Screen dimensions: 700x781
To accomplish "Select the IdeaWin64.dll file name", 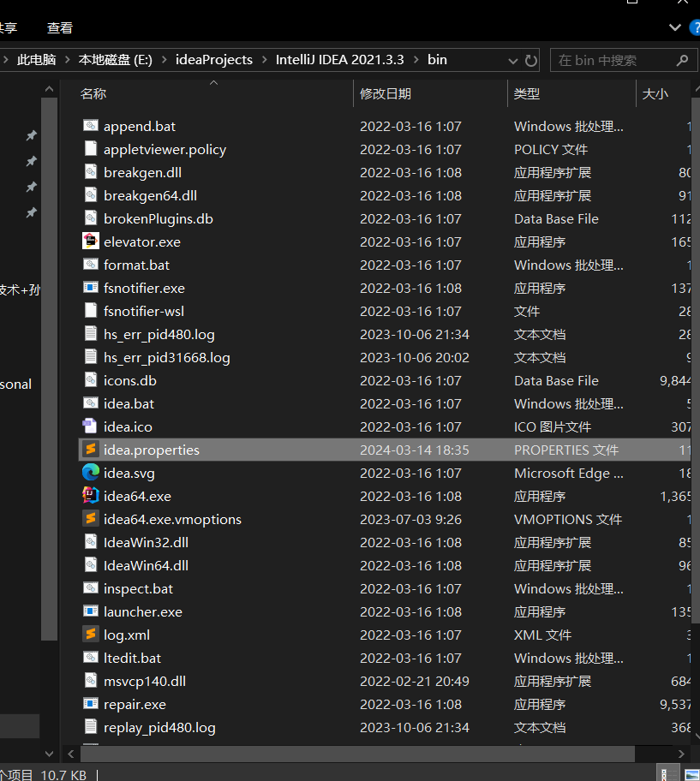I will [146, 565].
